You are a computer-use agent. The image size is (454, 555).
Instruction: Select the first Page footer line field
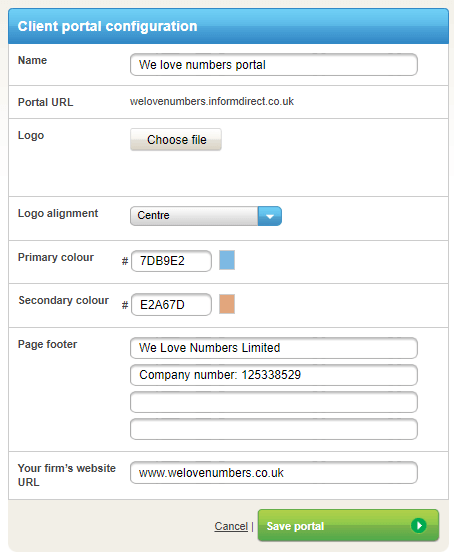274,348
